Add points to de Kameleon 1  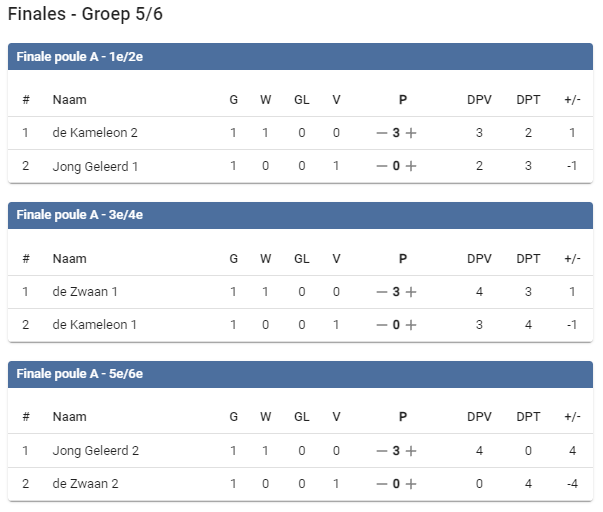click(411, 325)
